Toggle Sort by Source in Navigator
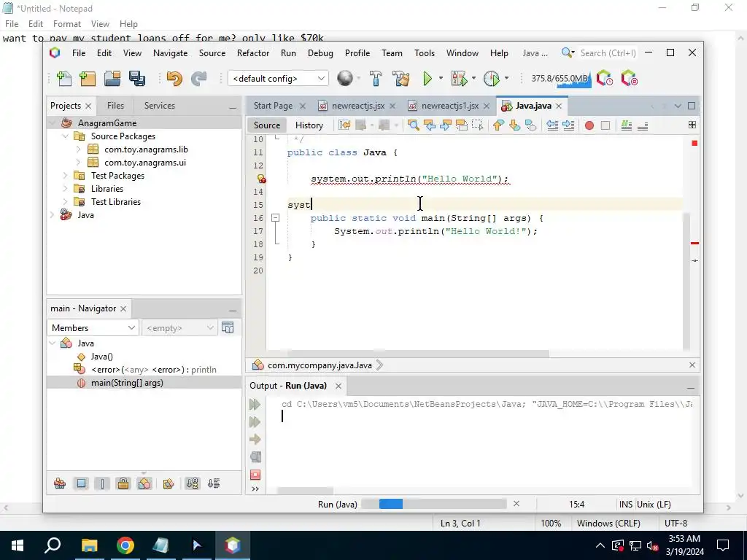The width and height of the screenshot is (747, 560). pyautogui.click(x=214, y=484)
